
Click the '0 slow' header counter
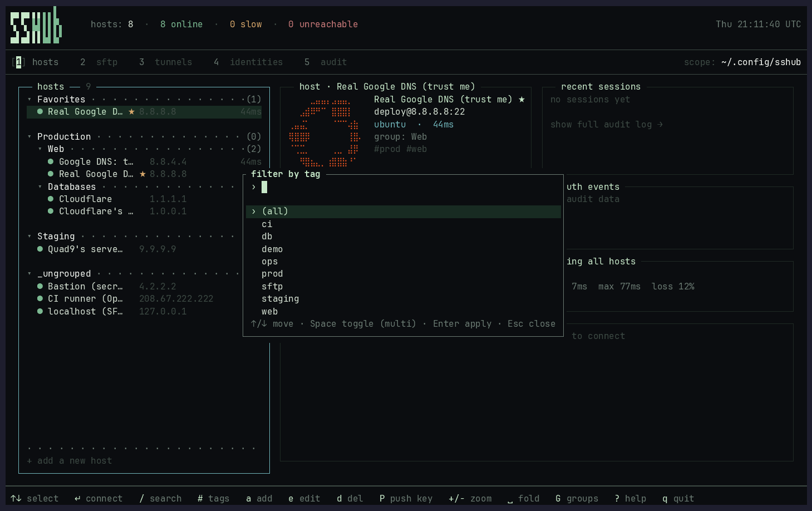point(246,24)
